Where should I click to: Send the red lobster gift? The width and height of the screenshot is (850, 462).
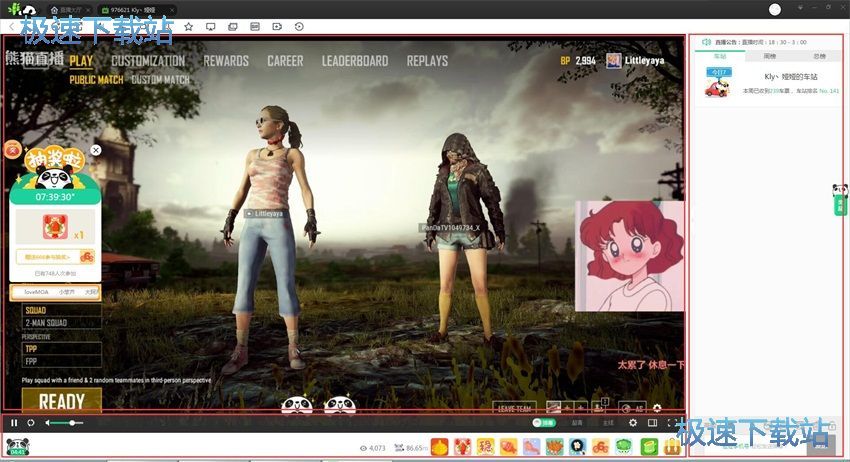pos(462,447)
